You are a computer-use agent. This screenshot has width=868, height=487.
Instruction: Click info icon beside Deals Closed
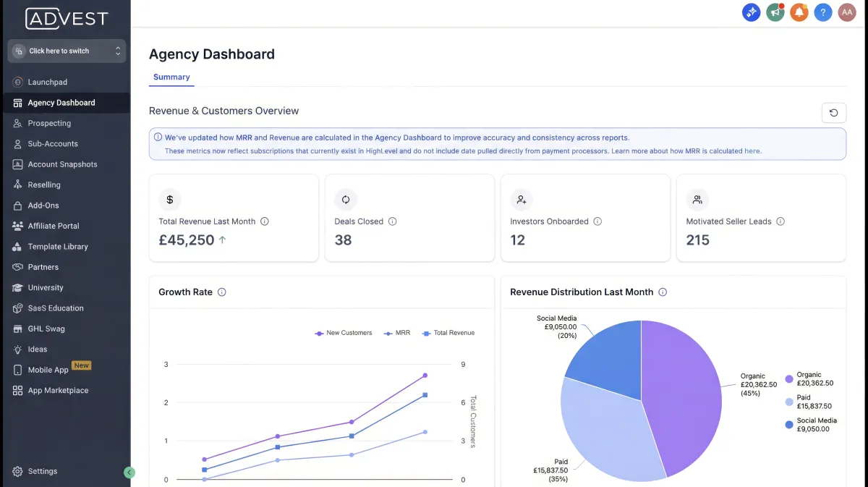coord(392,221)
